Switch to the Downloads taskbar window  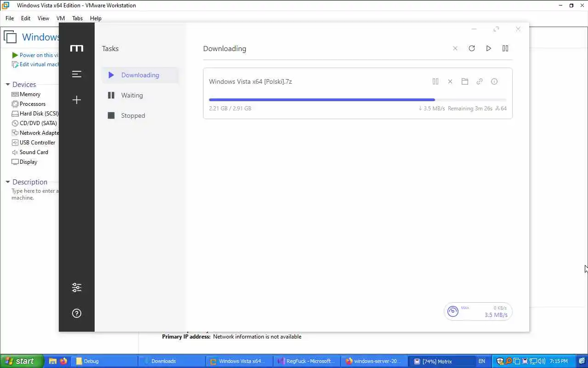point(172,361)
